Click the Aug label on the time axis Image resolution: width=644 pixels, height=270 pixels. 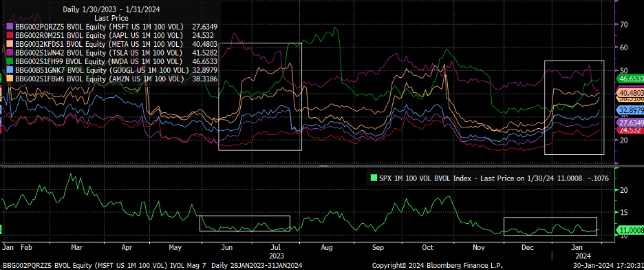click(327, 248)
